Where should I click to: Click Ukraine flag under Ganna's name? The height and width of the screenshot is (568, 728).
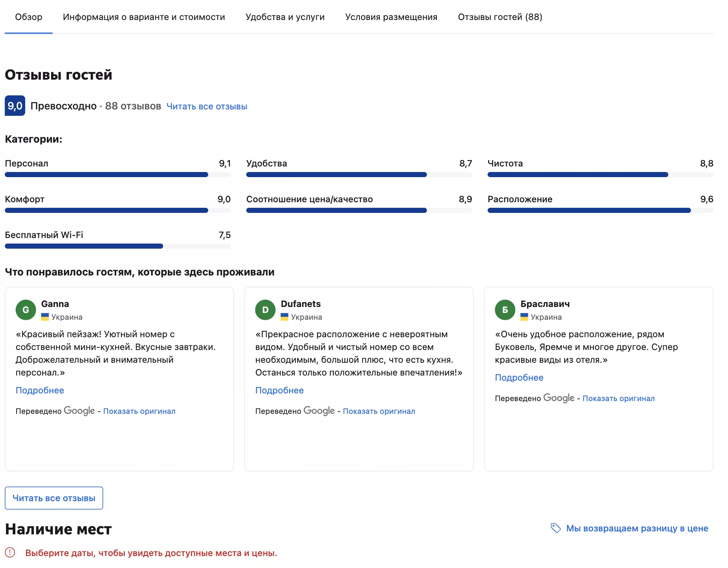[x=45, y=317]
